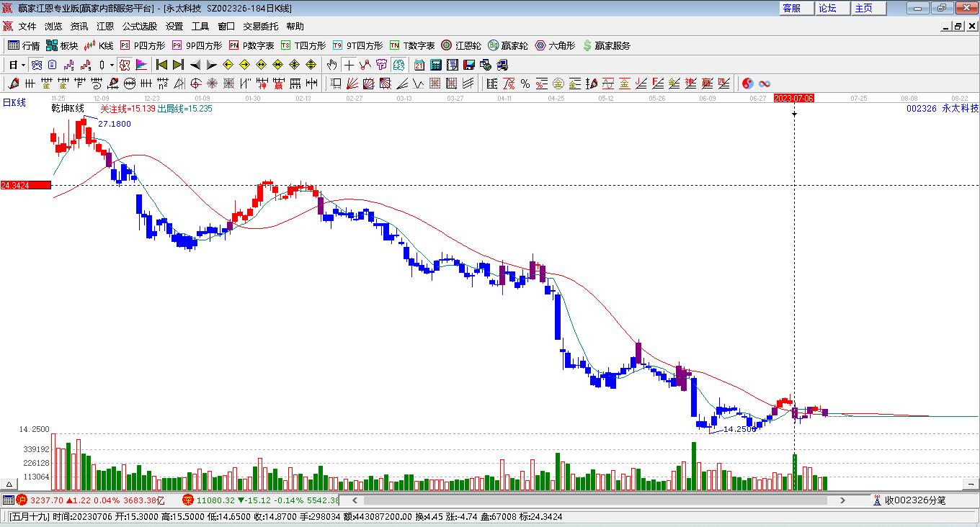Open the 江恩 menu
The height and width of the screenshot is (527, 980).
pyautogui.click(x=105, y=27)
